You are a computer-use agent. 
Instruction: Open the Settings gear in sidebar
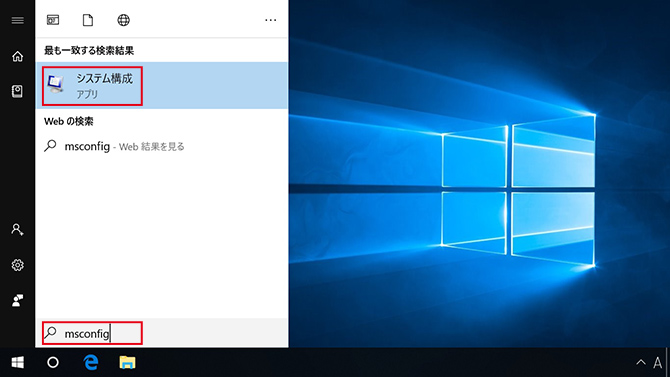[x=18, y=265]
